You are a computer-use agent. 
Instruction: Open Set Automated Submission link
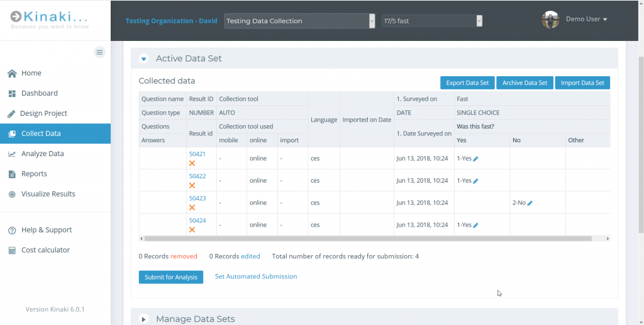click(x=256, y=277)
